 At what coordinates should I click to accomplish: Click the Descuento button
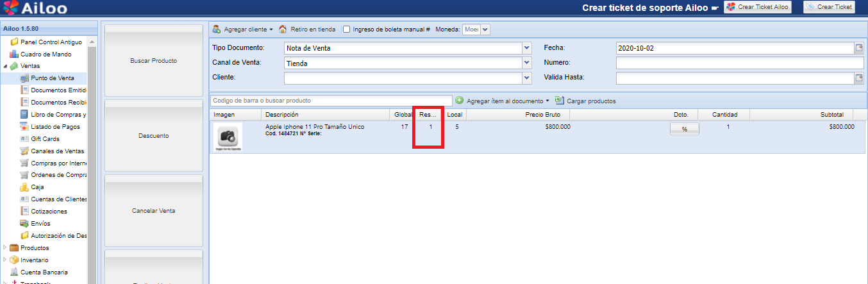(x=153, y=136)
